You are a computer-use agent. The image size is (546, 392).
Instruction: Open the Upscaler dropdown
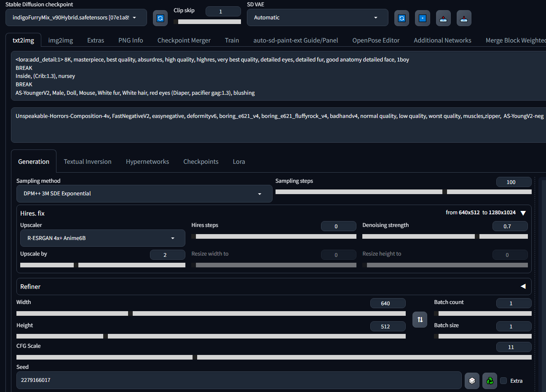pos(102,238)
